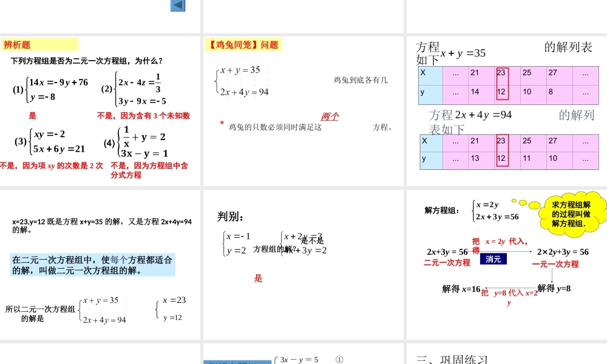Screen dimensions: 607x364
Task: Select the blue highlighted definition text about 二元一次方程组的解
Action: 93,264
